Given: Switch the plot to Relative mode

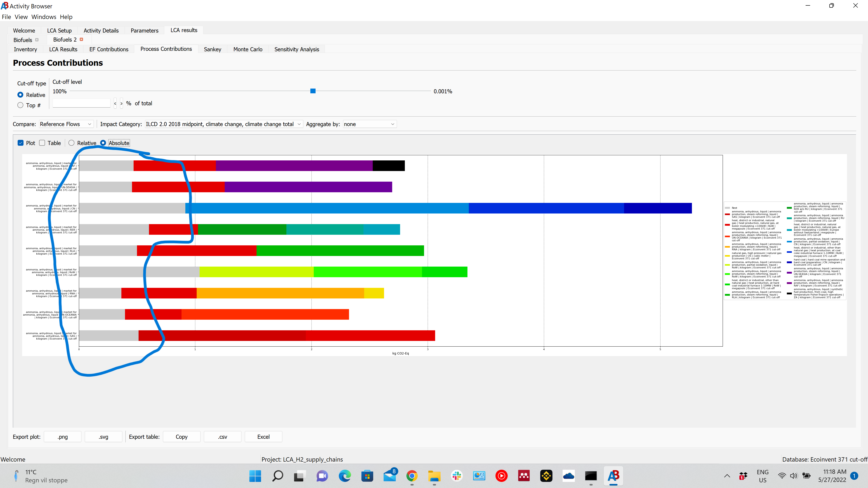Looking at the screenshot, I should click(71, 143).
